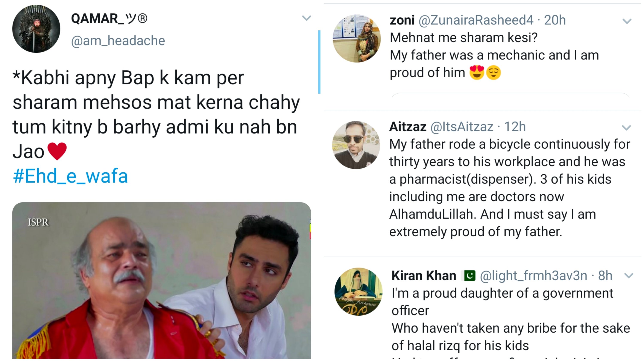
Task: Open the 12h timestamp on Aitzaz's tweet
Action: click(x=515, y=126)
